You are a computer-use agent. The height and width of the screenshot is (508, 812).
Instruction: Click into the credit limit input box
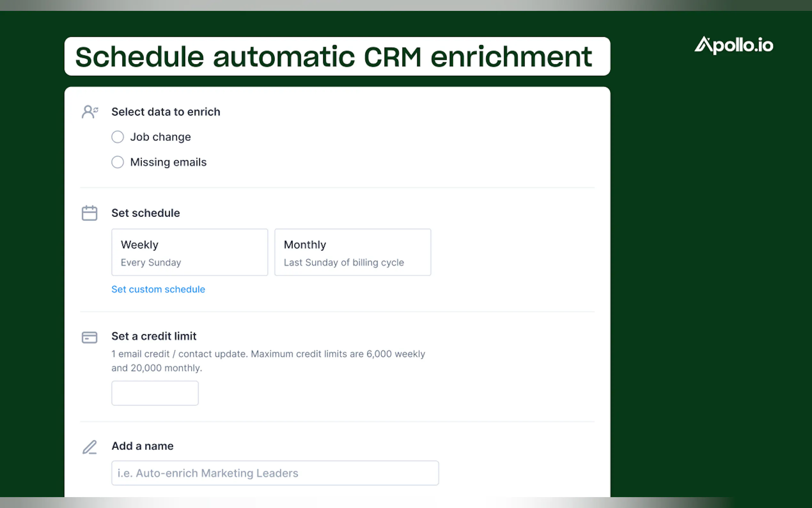155,393
